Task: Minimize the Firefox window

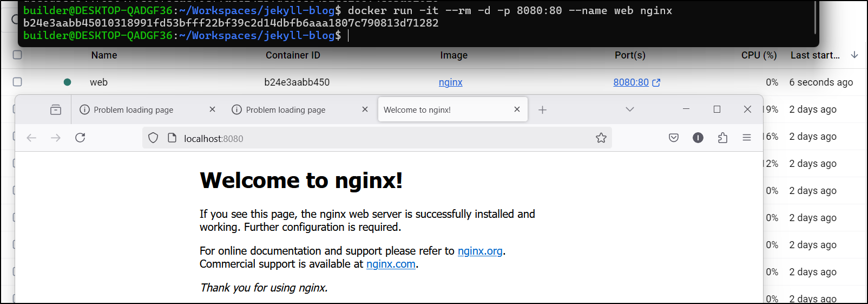Action: tap(686, 109)
